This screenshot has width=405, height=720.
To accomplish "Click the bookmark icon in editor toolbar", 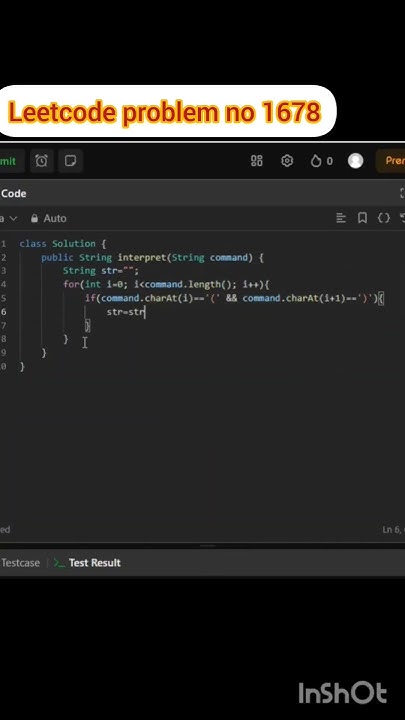I will [x=362, y=218].
